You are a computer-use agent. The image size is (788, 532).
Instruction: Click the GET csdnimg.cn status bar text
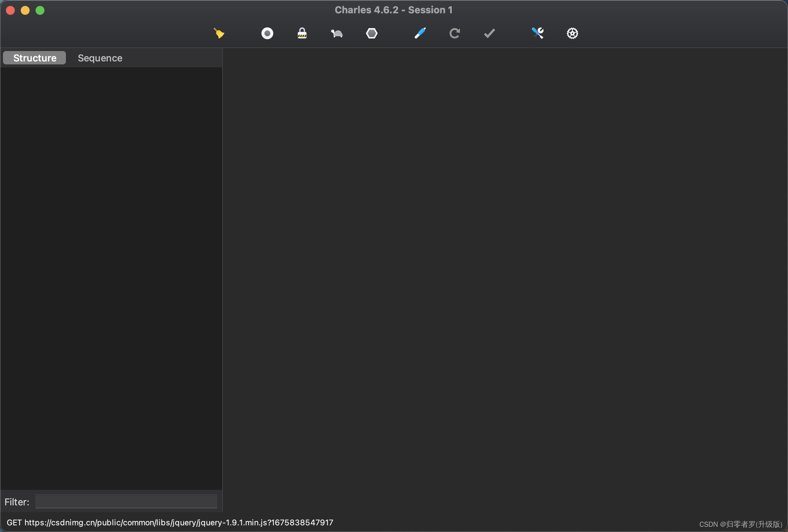[x=170, y=522]
